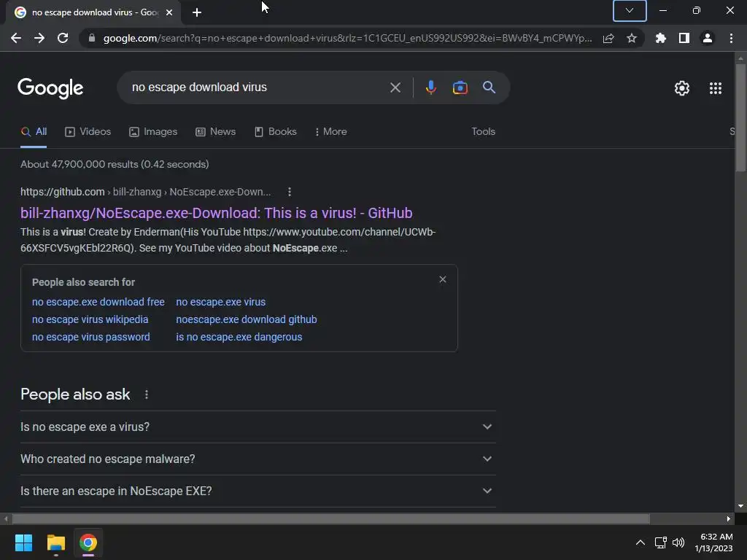Expand 'Is there an escape in NoEscape EXE?'

[258, 491]
